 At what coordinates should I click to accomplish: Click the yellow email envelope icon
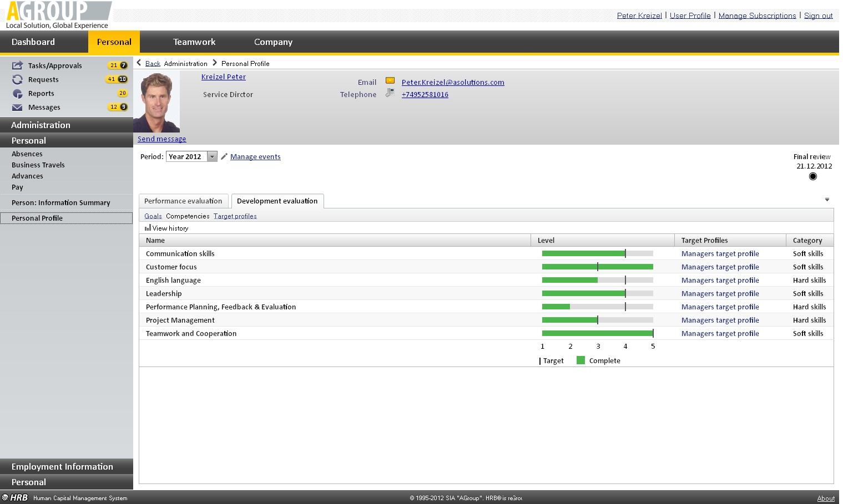pyautogui.click(x=390, y=81)
